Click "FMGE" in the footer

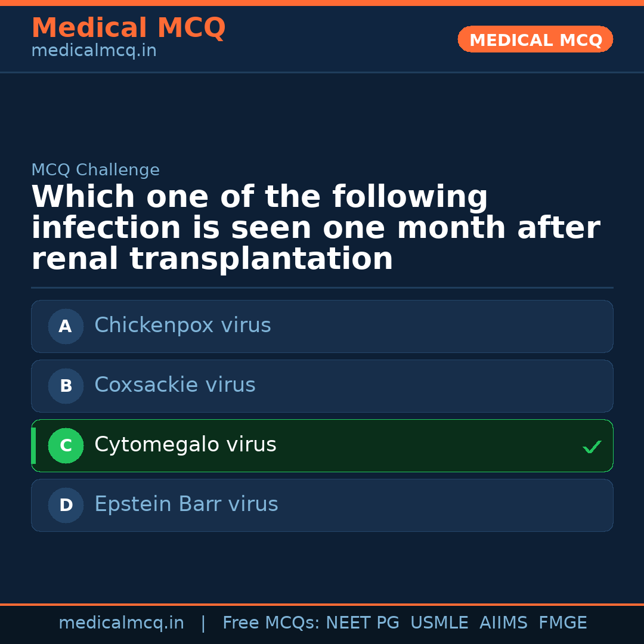(x=562, y=623)
